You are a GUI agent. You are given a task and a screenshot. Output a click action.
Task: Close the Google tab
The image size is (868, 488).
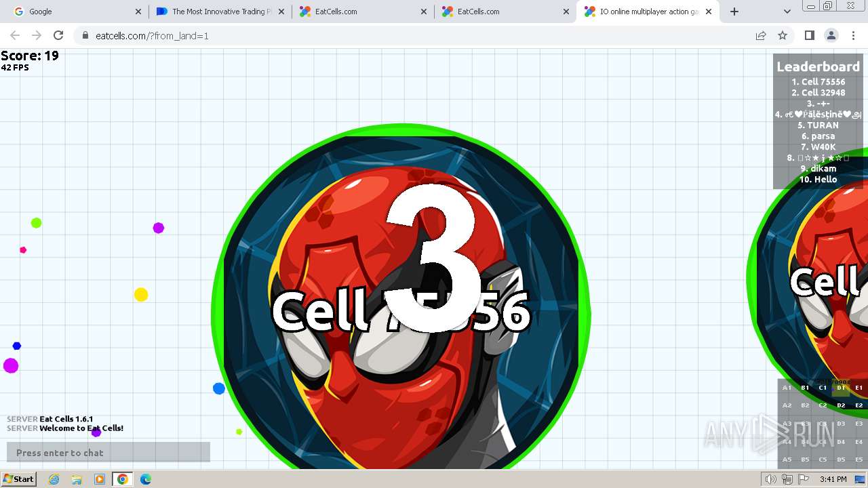point(138,12)
